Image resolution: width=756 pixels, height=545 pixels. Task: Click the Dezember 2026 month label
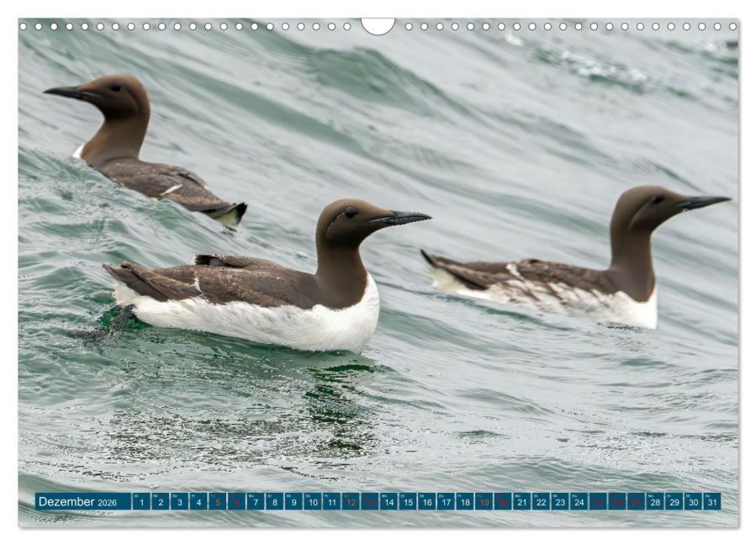point(77,502)
